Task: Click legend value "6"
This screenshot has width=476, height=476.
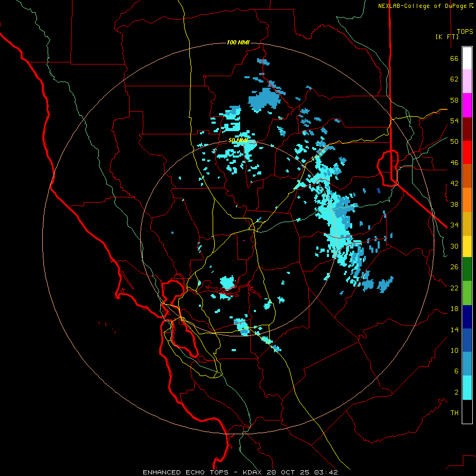Action: [456, 371]
